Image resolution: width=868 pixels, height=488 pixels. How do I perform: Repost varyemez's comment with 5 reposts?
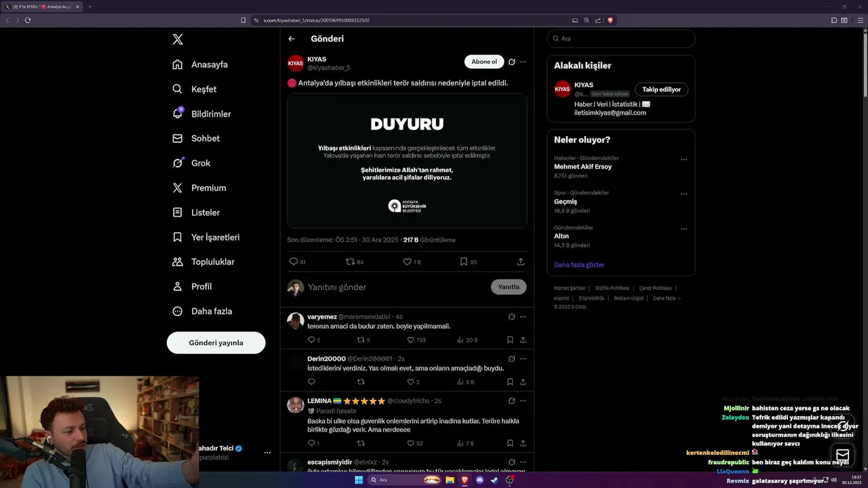pos(361,340)
